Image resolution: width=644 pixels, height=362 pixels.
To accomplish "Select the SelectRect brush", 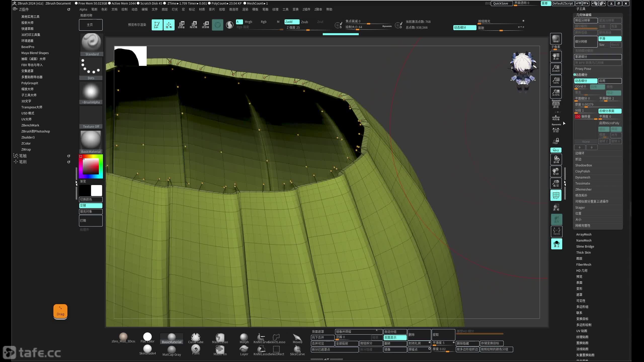I will tap(276, 350).
